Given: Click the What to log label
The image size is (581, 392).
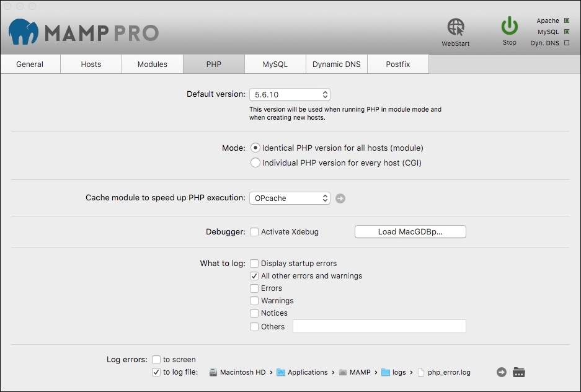Looking at the screenshot, I should (x=223, y=264).
